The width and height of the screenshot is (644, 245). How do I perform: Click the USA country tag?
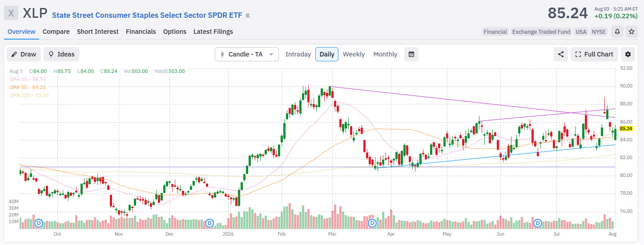[x=581, y=32]
